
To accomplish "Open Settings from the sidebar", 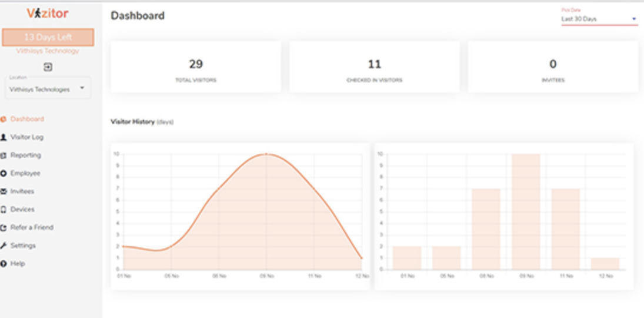I will click(x=23, y=246).
